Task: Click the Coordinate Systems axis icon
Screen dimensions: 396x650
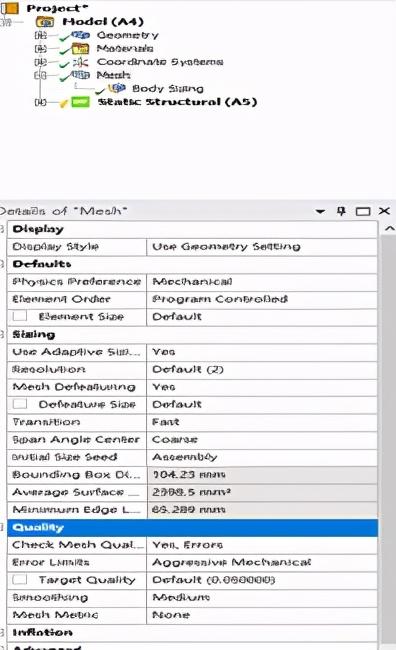Action: (80, 62)
